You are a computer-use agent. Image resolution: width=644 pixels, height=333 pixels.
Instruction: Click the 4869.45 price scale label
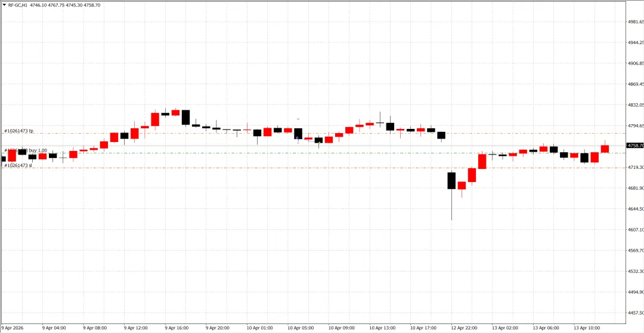click(x=636, y=84)
